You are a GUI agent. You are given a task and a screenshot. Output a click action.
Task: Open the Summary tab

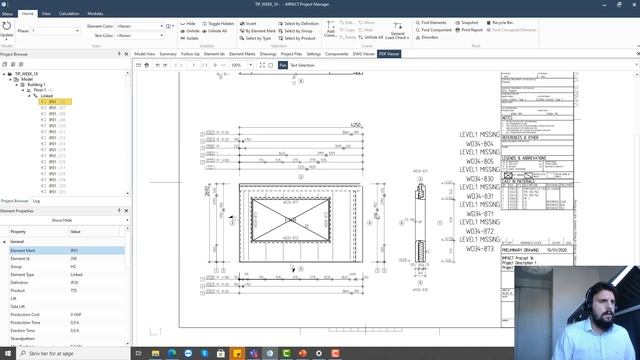[168, 54]
